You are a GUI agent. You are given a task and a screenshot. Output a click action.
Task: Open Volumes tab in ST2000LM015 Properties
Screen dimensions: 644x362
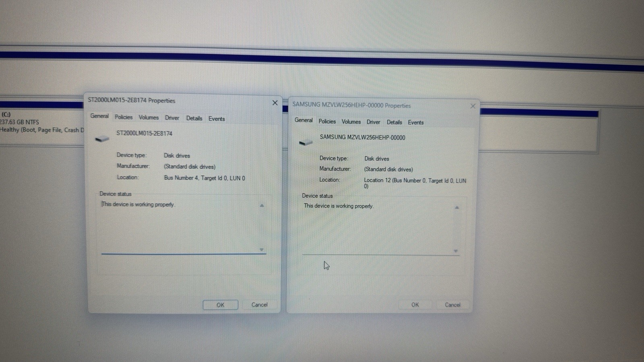coord(149,117)
